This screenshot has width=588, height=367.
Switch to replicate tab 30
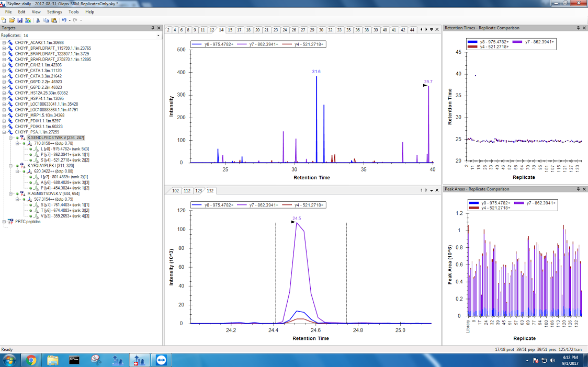pos(321,30)
